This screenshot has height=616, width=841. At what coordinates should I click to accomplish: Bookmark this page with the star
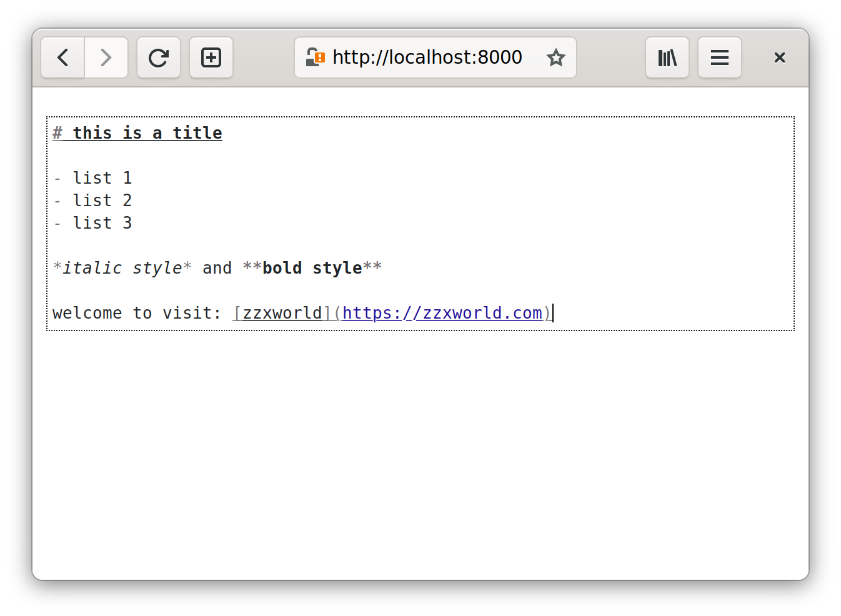(x=555, y=57)
